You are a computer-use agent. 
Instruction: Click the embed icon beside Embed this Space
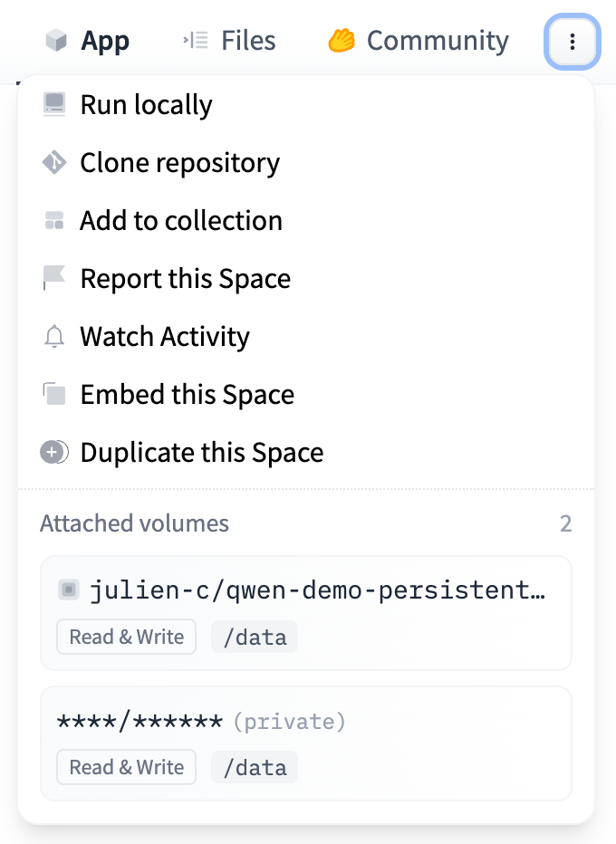[x=54, y=395]
